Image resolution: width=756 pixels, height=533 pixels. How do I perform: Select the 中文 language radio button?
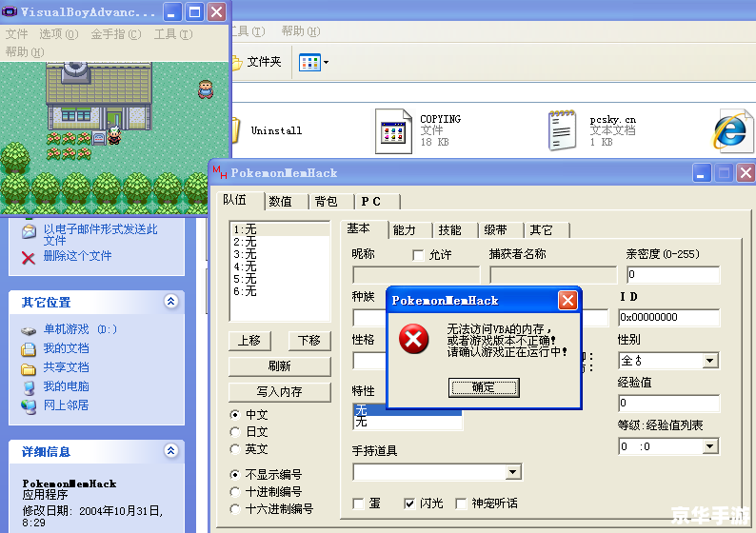(x=235, y=414)
